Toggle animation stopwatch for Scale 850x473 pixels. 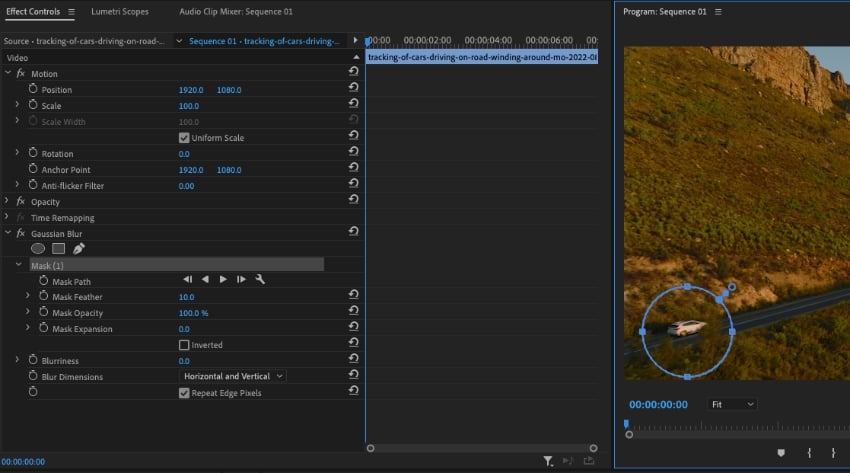pos(33,104)
